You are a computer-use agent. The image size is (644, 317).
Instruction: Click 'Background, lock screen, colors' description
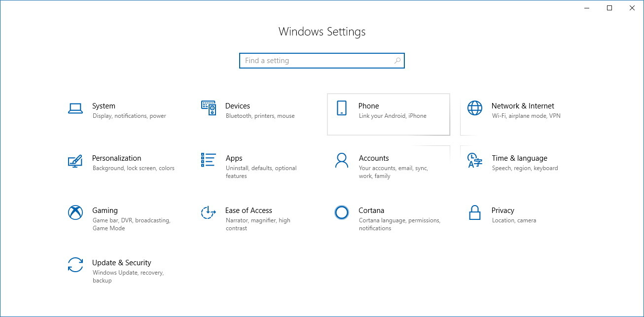click(134, 169)
